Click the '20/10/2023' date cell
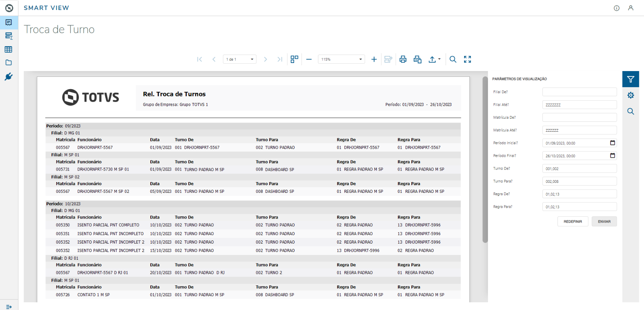Image resolution: width=644 pixels, height=310 pixels. coord(161,273)
